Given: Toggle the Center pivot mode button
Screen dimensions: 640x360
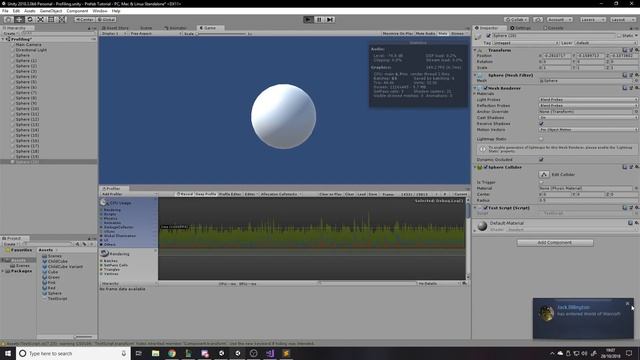Looking at the screenshot, I should pos(84,19).
